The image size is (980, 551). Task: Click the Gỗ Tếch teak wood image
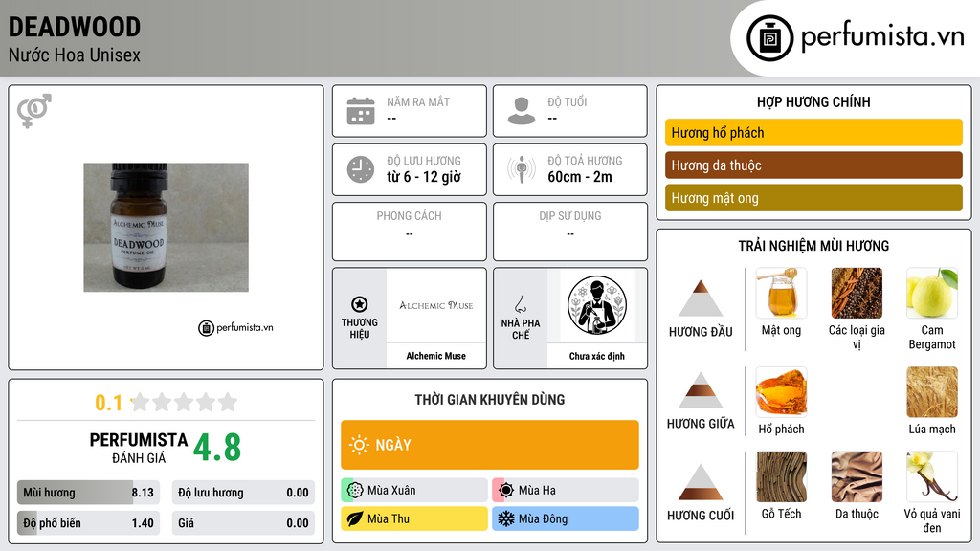pyautogui.click(x=781, y=476)
